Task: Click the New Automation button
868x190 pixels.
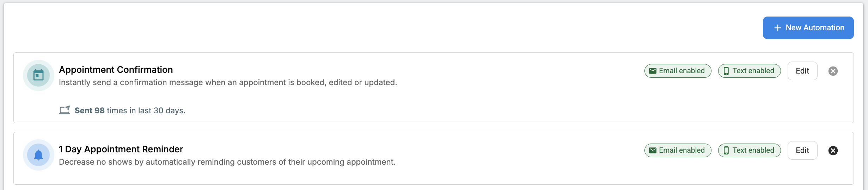Action: pyautogui.click(x=808, y=28)
